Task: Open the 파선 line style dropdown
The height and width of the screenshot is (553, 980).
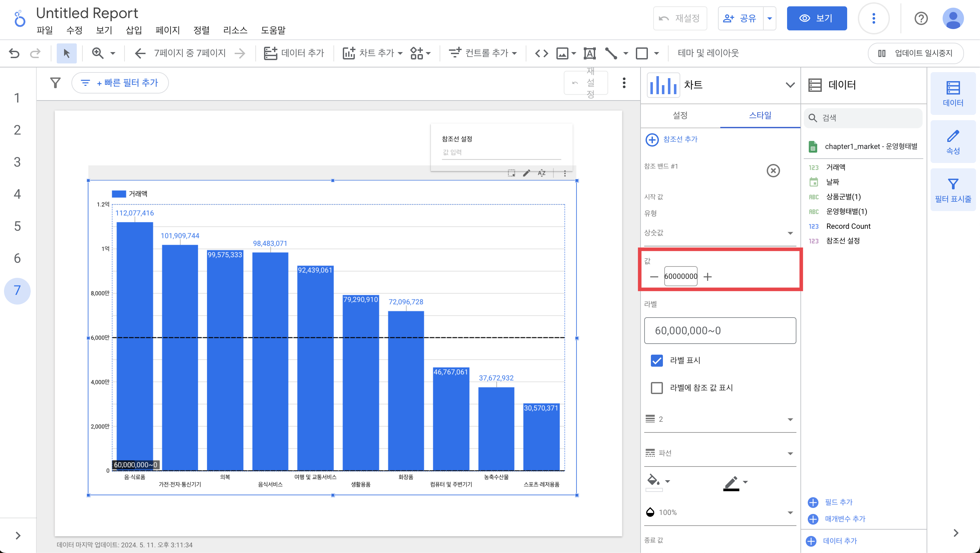Action: pos(720,453)
